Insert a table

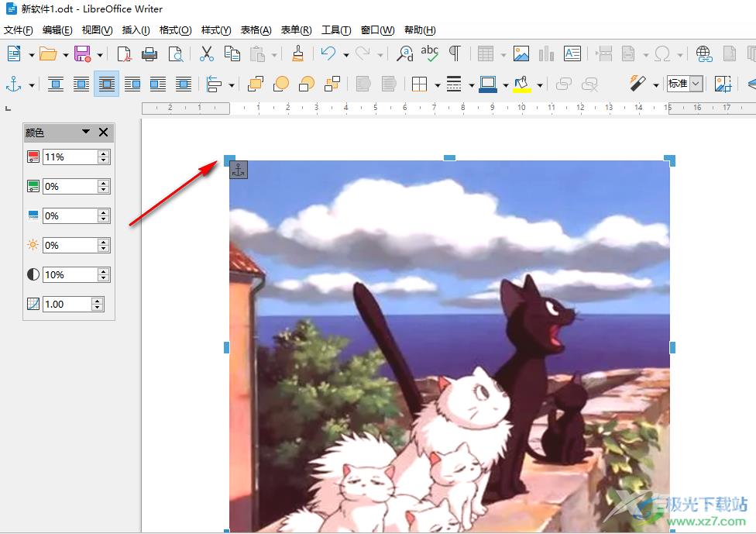(x=486, y=53)
